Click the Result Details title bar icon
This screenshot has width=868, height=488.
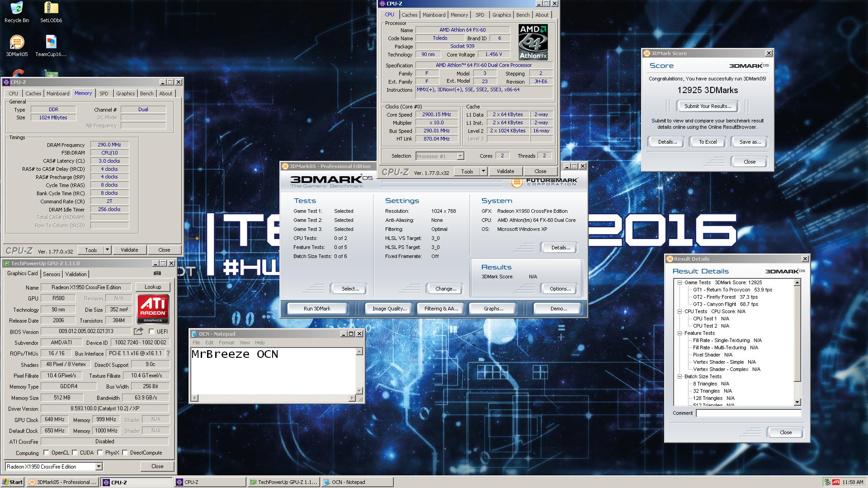tap(670, 259)
